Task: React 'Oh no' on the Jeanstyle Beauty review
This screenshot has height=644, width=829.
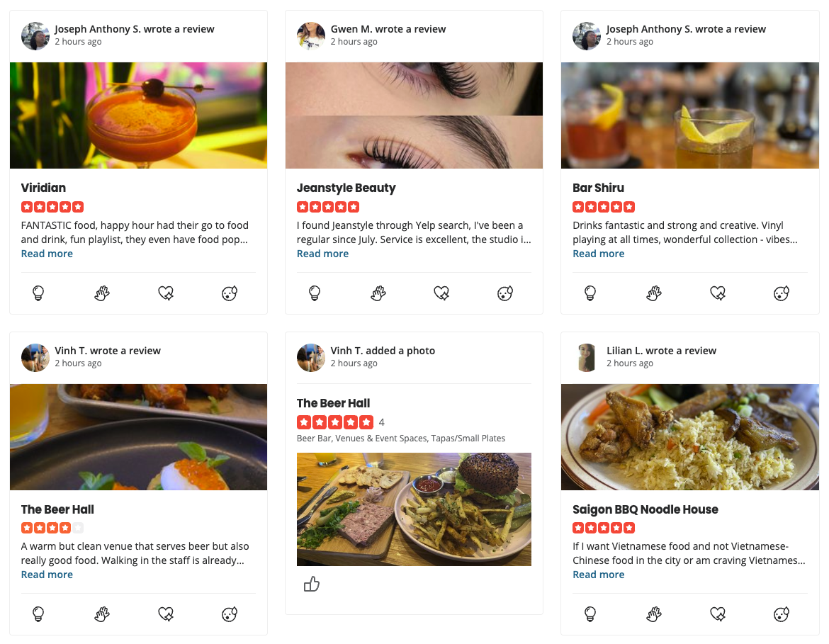Action: tap(504, 293)
